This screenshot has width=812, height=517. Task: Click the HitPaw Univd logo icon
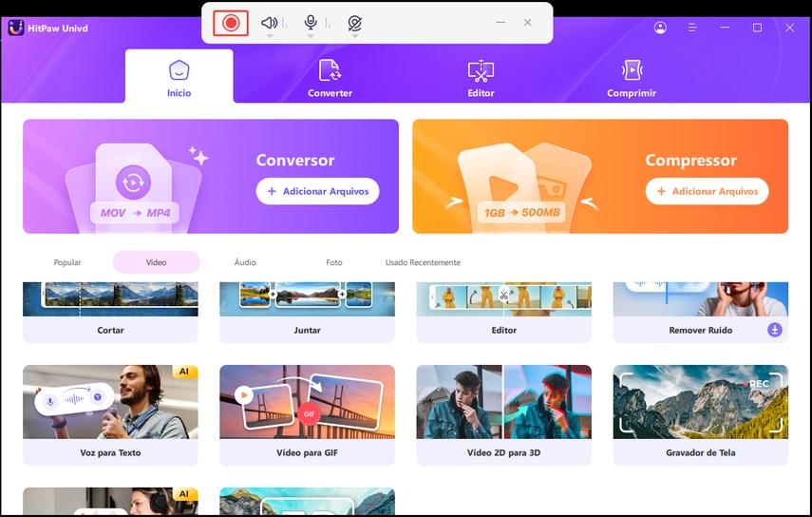[16, 28]
